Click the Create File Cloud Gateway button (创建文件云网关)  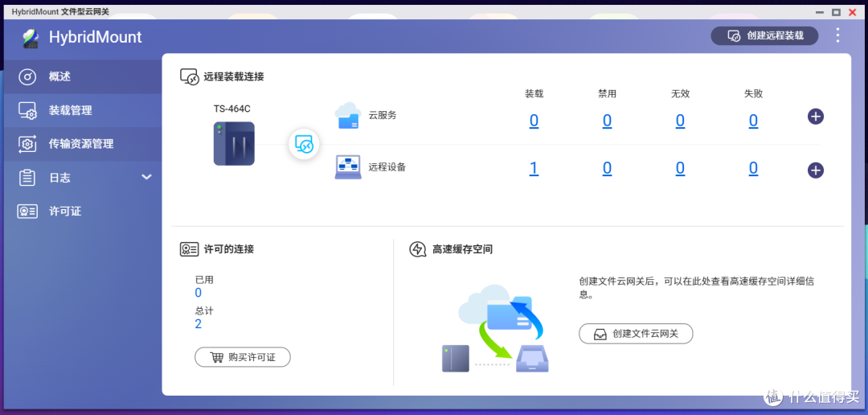point(636,334)
